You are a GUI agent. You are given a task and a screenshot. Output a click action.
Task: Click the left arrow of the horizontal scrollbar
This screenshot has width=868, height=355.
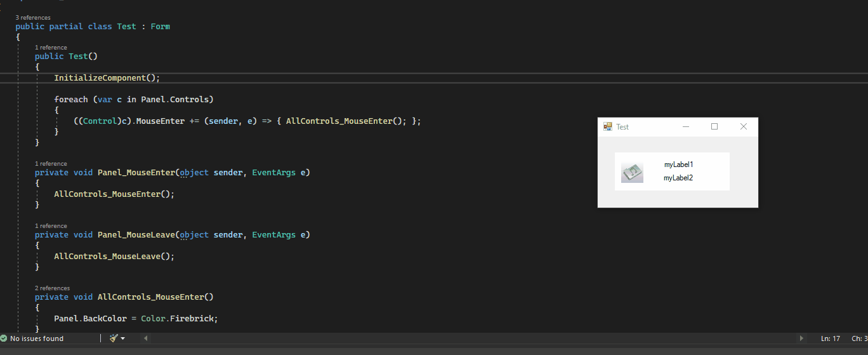pyautogui.click(x=145, y=338)
